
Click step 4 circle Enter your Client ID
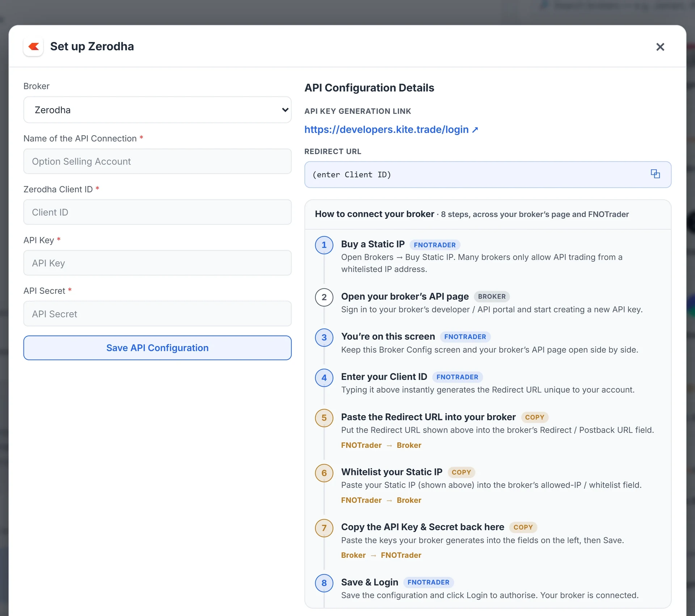coord(324,378)
